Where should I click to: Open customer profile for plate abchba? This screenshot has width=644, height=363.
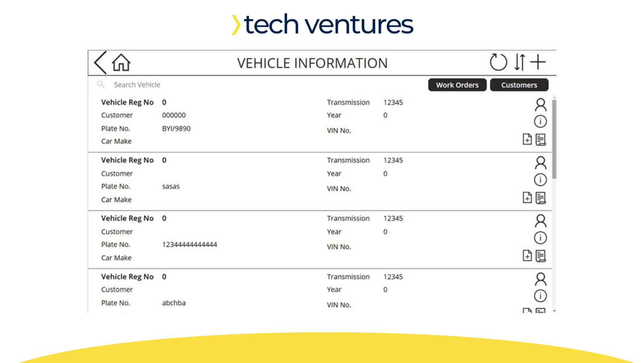(540, 279)
